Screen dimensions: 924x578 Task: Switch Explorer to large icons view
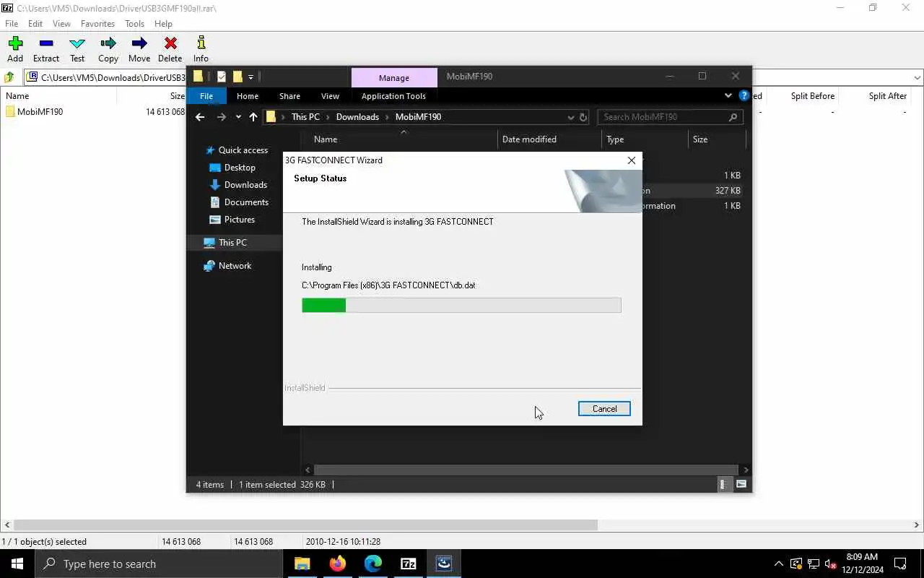tap(741, 485)
